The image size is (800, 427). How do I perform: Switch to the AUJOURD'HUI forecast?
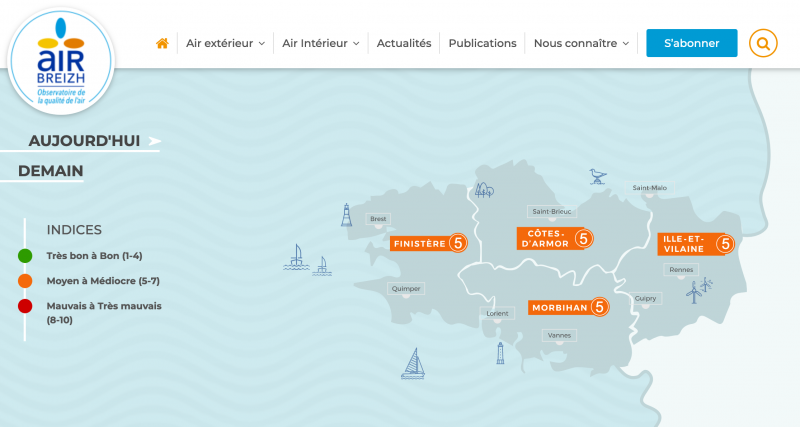tap(84, 140)
